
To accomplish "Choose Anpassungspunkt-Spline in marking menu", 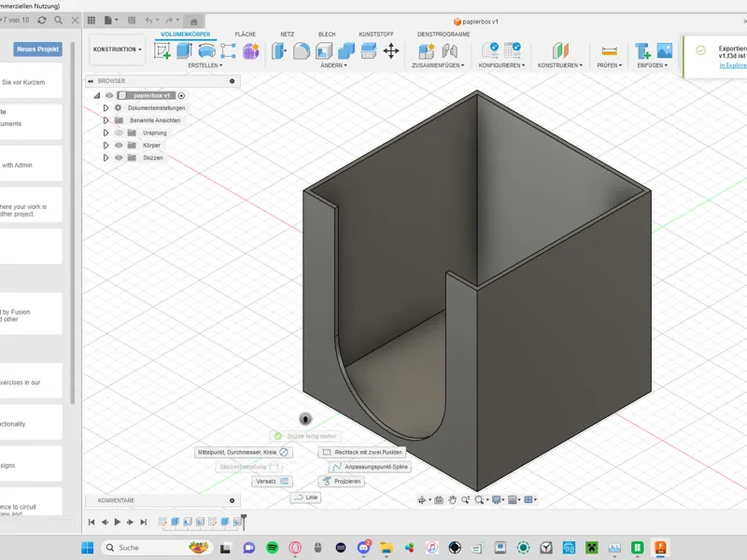I will click(x=370, y=468).
